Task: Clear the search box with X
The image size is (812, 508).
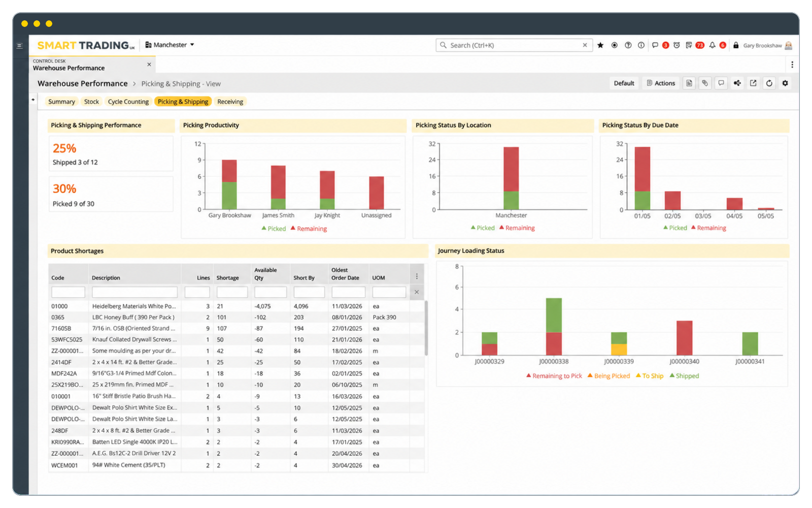Action: [x=585, y=45]
